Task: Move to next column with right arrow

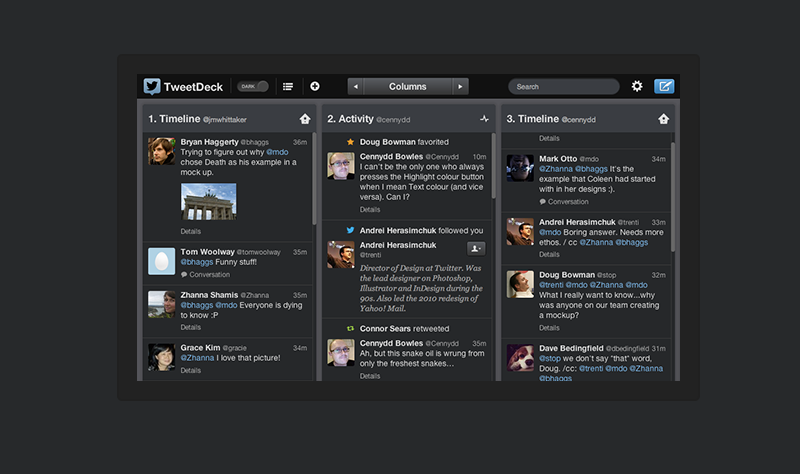Action: click(x=460, y=86)
